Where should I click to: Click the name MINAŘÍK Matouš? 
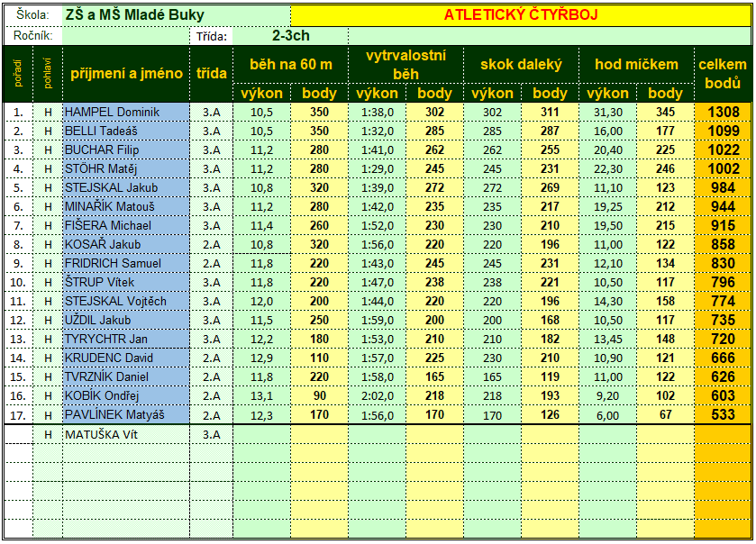point(110,207)
